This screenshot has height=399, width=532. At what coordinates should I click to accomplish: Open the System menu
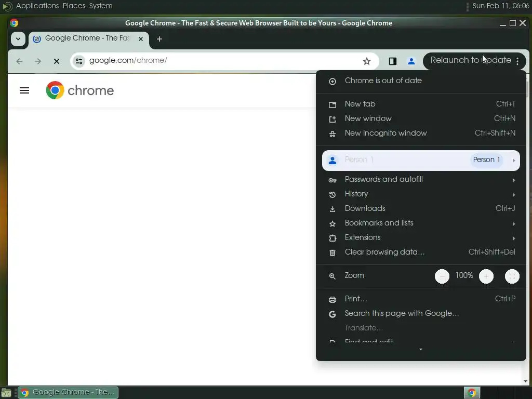[100, 6]
